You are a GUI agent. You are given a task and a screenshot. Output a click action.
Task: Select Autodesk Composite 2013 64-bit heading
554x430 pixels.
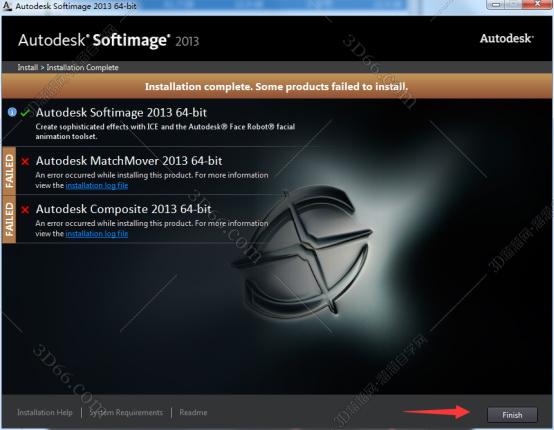[124, 209]
